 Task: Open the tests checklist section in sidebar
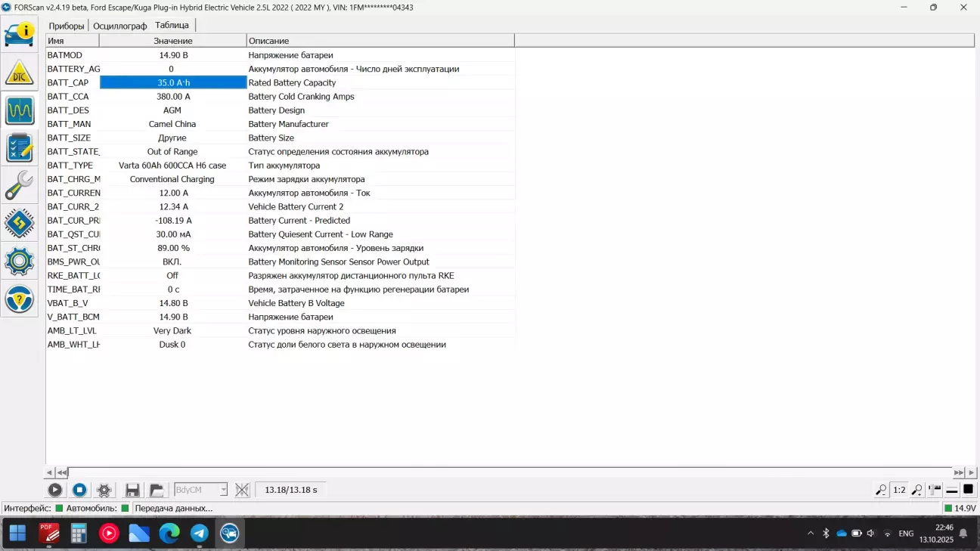point(20,148)
